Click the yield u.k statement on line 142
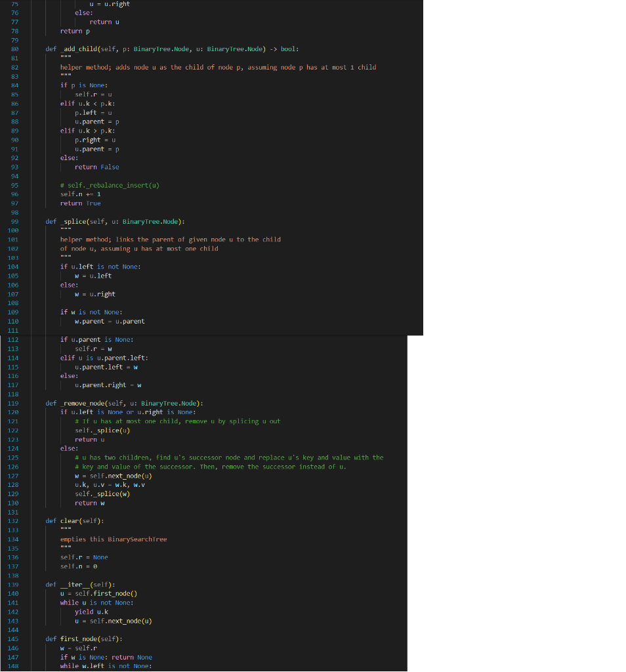 pyautogui.click(x=90, y=611)
